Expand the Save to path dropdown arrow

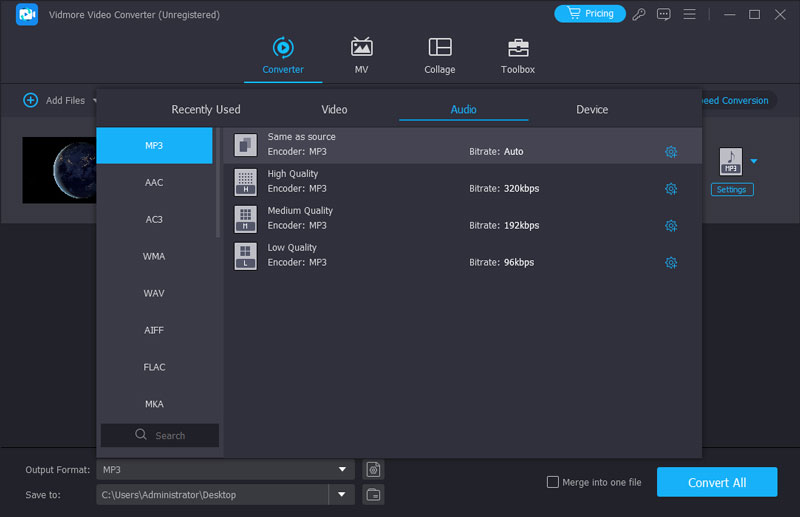coord(342,494)
